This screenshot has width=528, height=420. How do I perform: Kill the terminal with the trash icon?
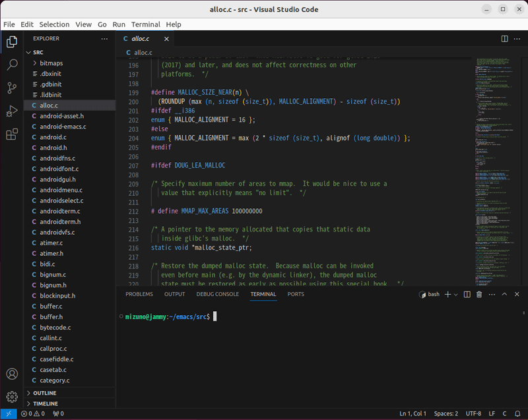(x=480, y=294)
